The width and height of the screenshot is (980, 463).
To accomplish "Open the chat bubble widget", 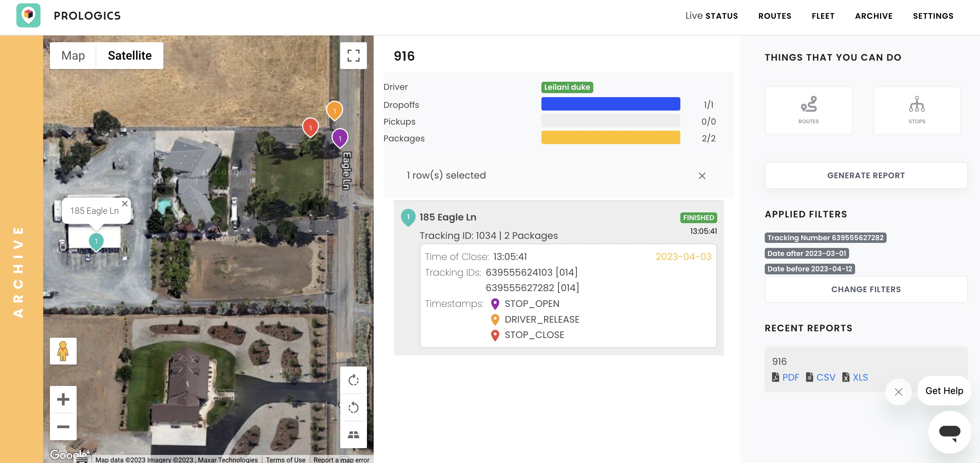I will click(949, 432).
